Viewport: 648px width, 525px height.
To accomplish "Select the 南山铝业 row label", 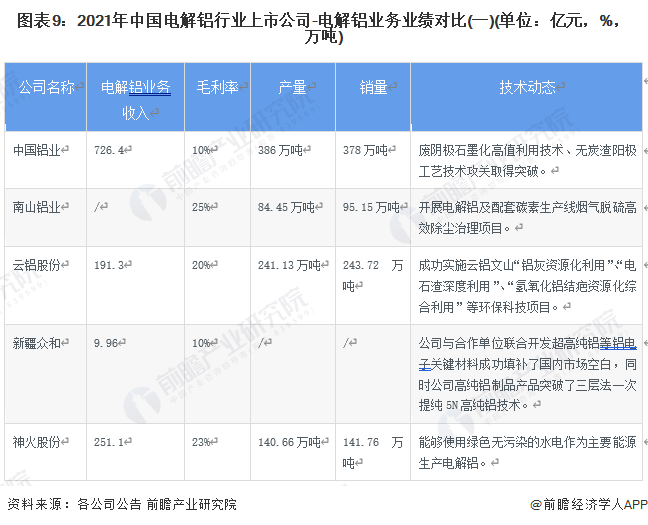I will (x=35, y=207).
